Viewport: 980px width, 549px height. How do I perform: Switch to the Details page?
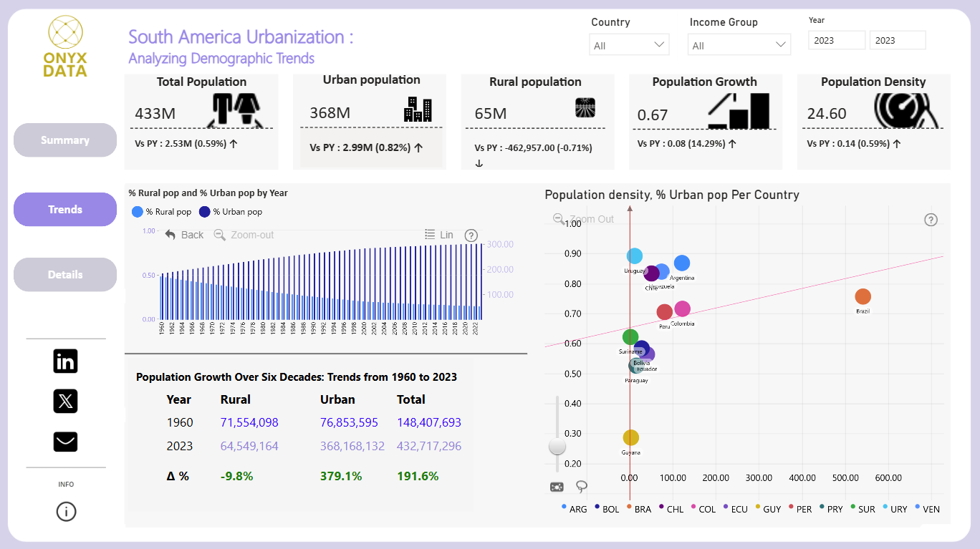click(x=65, y=275)
